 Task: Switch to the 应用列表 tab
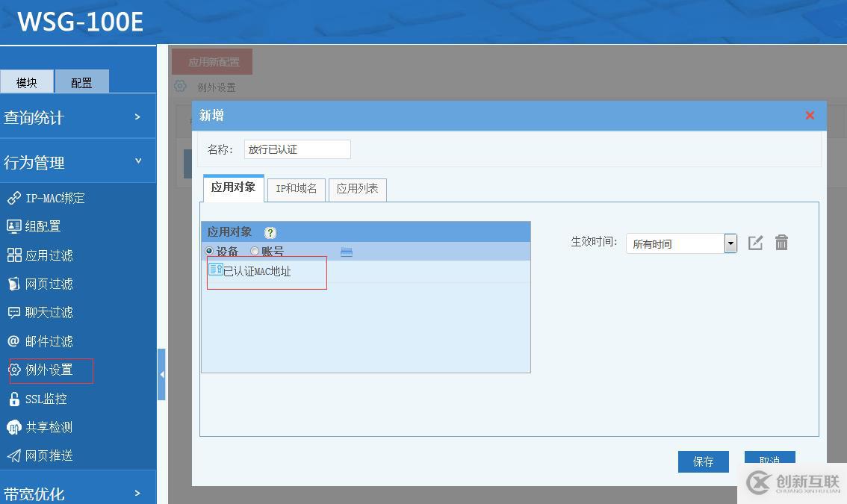[358, 190]
